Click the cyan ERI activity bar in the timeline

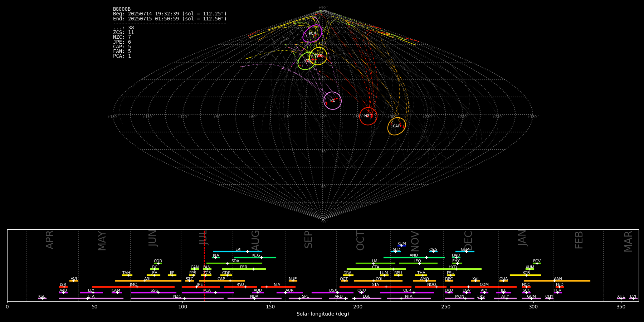[x=238, y=252]
